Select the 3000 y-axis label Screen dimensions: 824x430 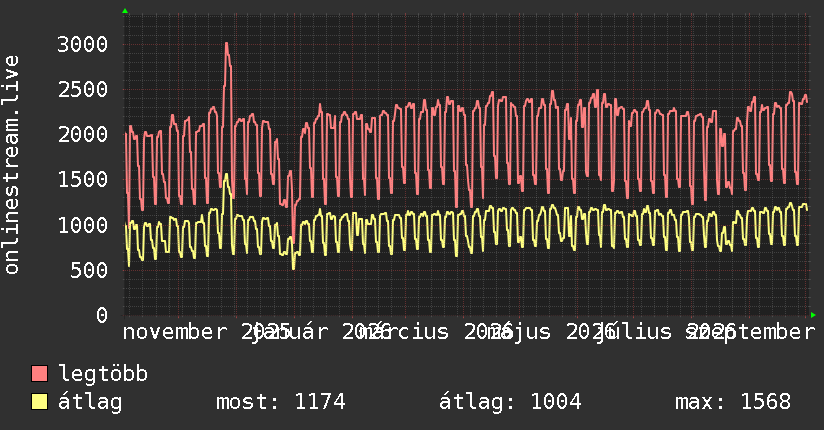[x=83, y=44]
